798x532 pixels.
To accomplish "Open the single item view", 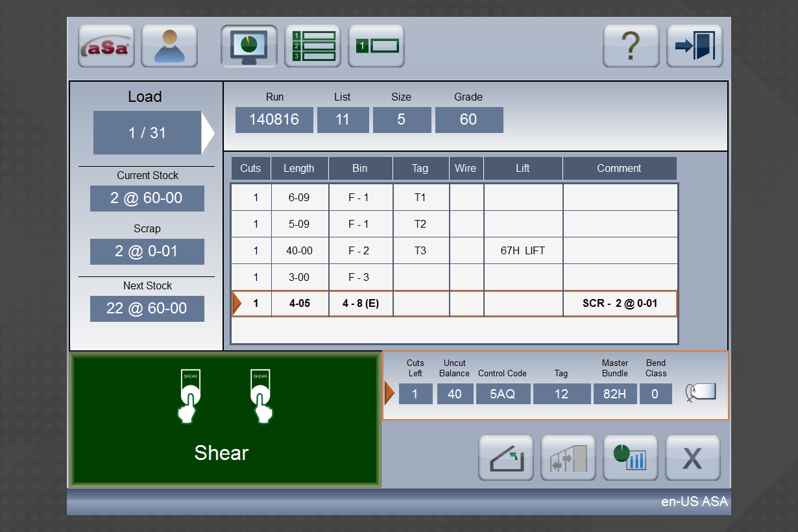I will (x=376, y=46).
